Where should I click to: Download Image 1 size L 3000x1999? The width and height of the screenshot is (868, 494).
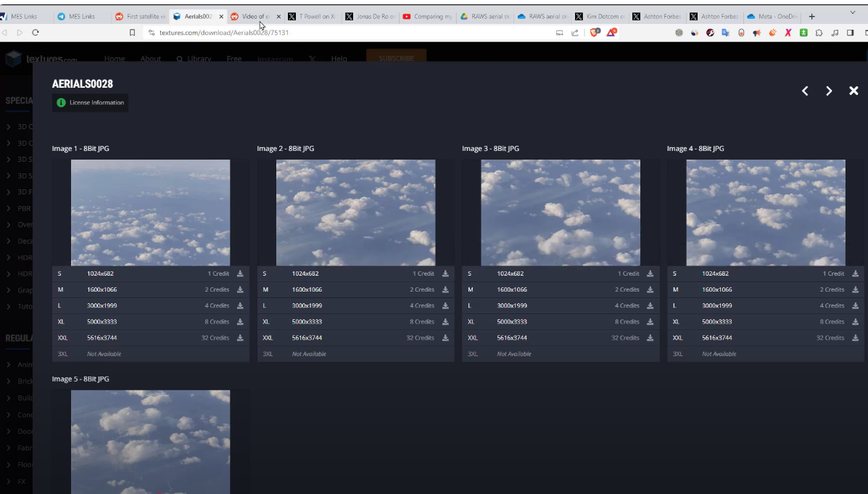pos(240,305)
